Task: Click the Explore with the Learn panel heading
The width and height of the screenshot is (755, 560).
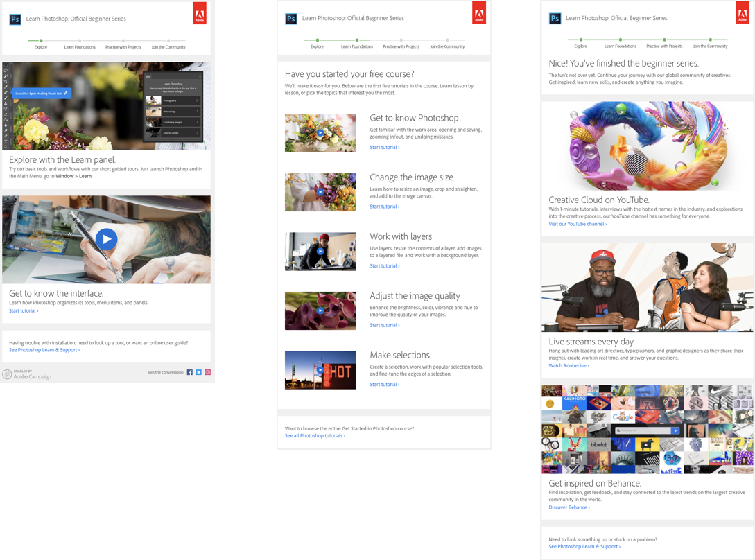Action: tap(62, 160)
